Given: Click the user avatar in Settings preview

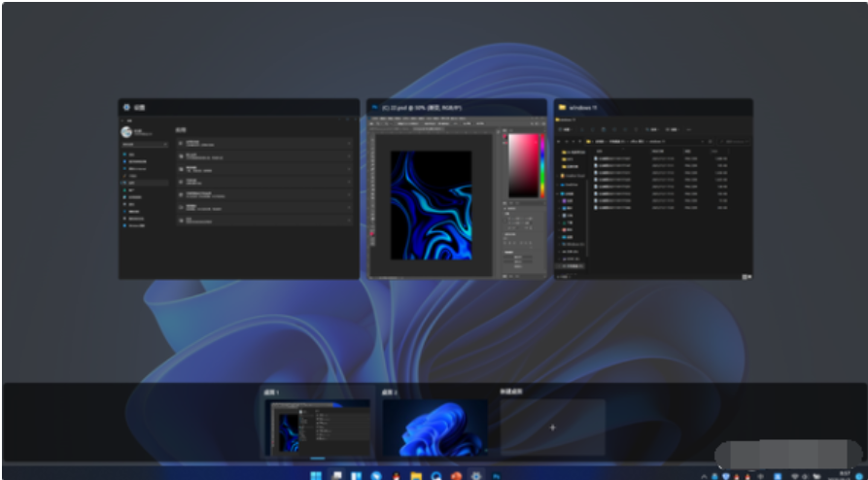Looking at the screenshot, I should pyautogui.click(x=126, y=130).
